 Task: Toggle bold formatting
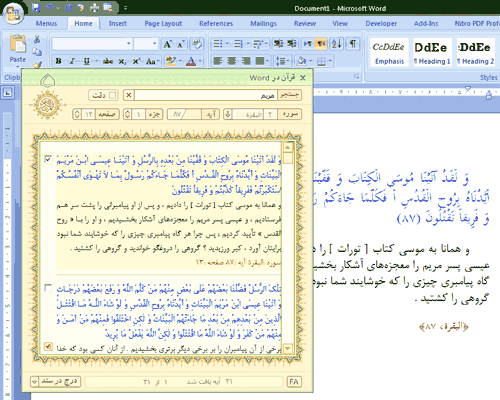pyautogui.click(x=58, y=61)
